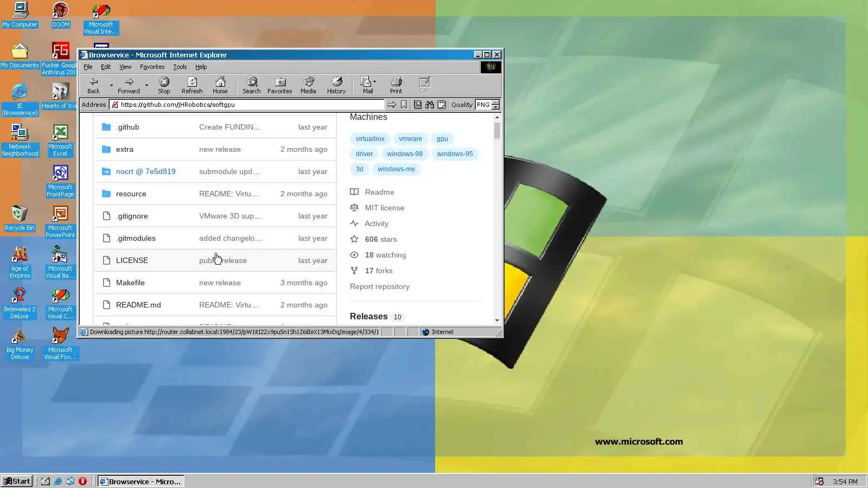Expand the Back button history dropdown arrow
868x488 pixels.
tap(111, 85)
